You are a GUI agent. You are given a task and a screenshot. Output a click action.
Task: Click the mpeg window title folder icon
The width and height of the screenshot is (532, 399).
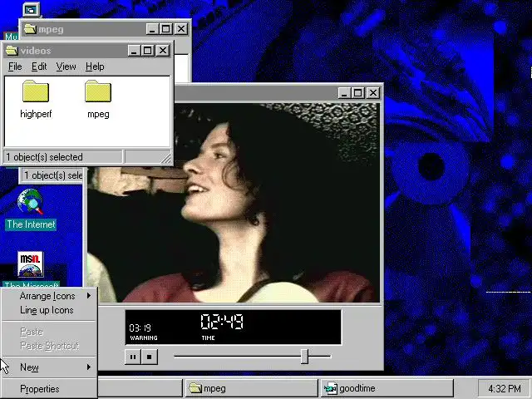[x=30, y=29]
